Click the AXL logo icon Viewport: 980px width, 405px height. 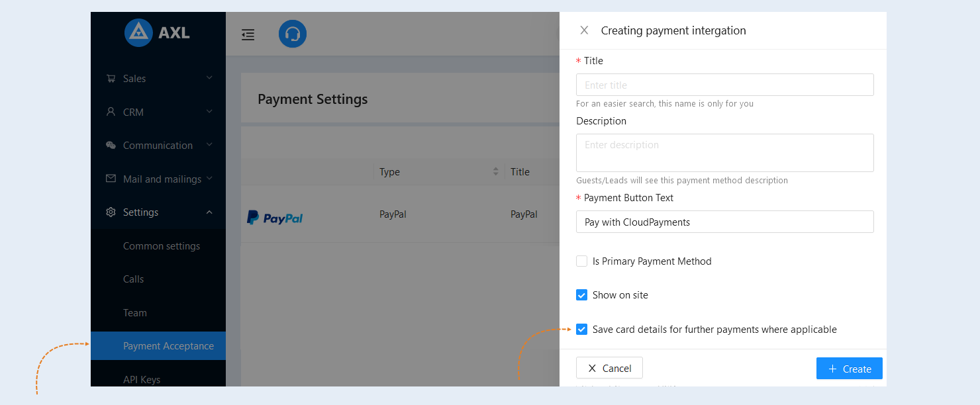click(x=138, y=32)
